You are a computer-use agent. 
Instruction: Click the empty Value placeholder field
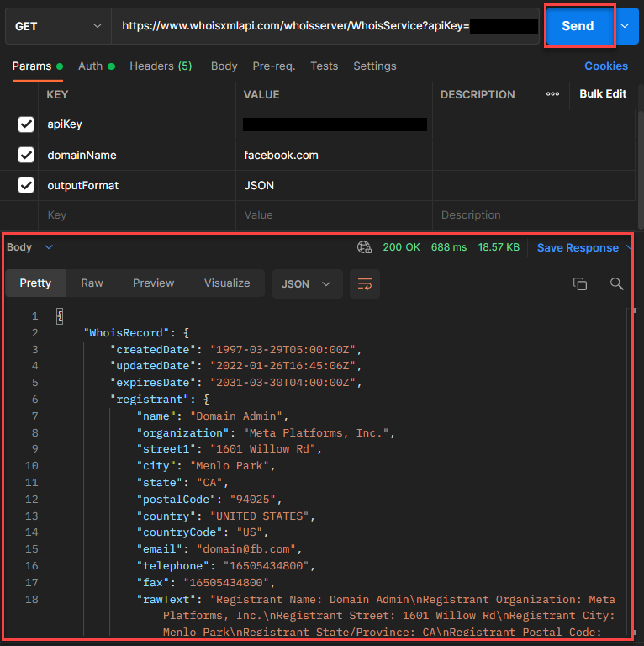pyautogui.click(x=334, y=215)
